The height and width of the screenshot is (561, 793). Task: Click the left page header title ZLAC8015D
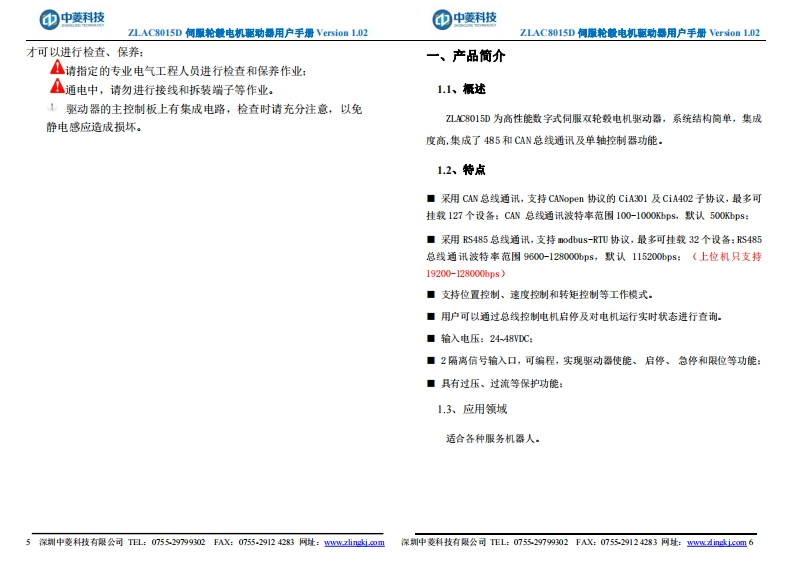pos(248,33)
